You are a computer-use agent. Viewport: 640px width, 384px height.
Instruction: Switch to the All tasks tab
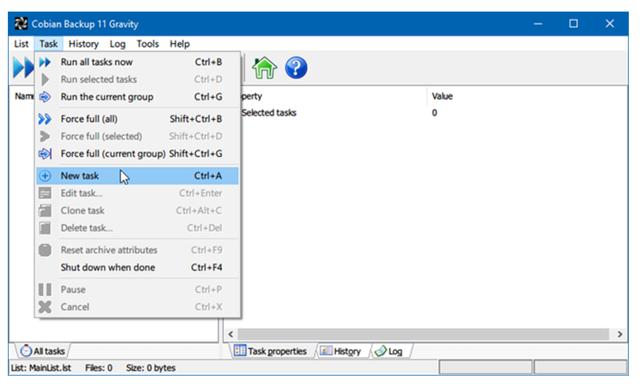pos(42,351)
